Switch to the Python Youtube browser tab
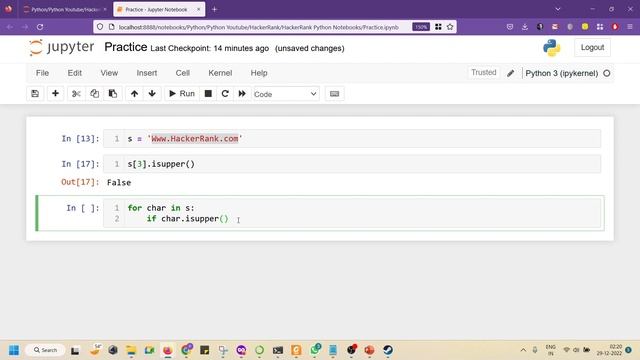Screen dimensions: 640x360 pos(65,9)
